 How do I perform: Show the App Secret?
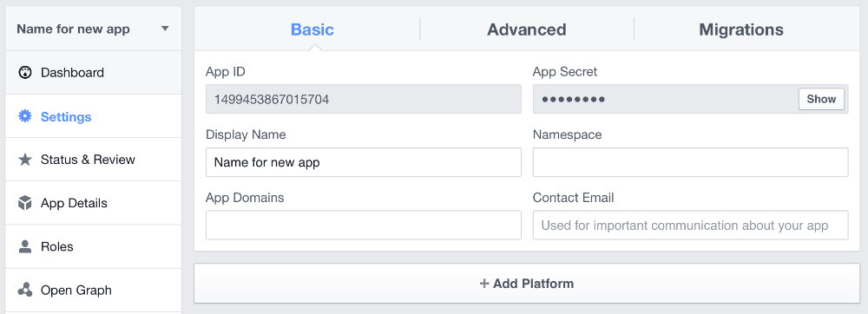[x=821, y=99]
